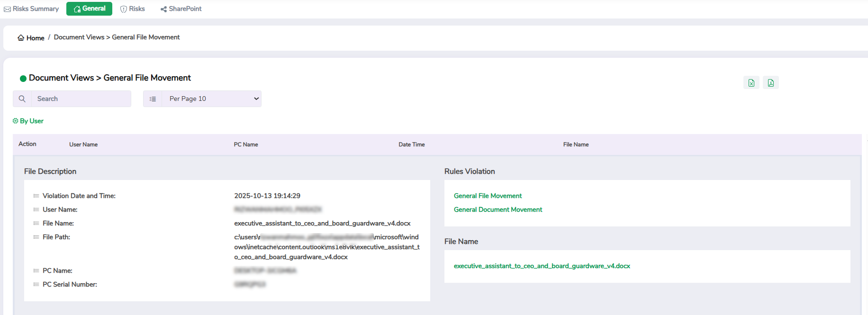Click the green status dot by title
The height and width of the screenshot is (315, 868).
point(23,79)
